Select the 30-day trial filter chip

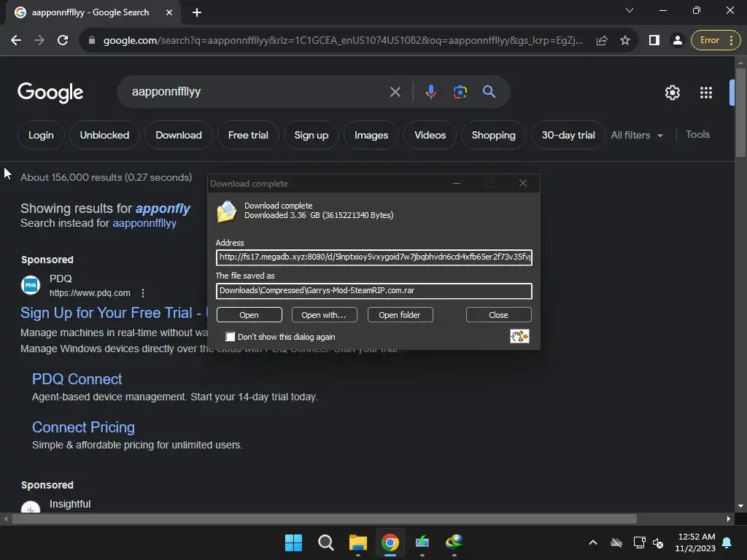[568, 135]
